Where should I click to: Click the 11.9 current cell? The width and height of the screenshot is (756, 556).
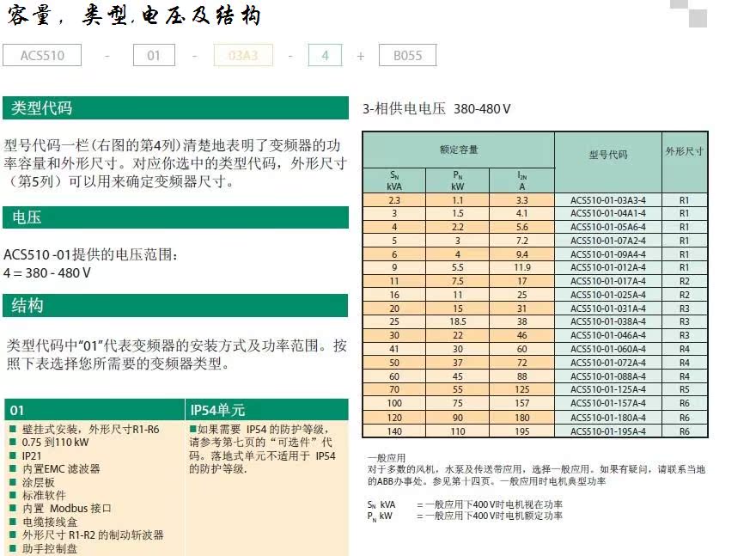(522, 267)
